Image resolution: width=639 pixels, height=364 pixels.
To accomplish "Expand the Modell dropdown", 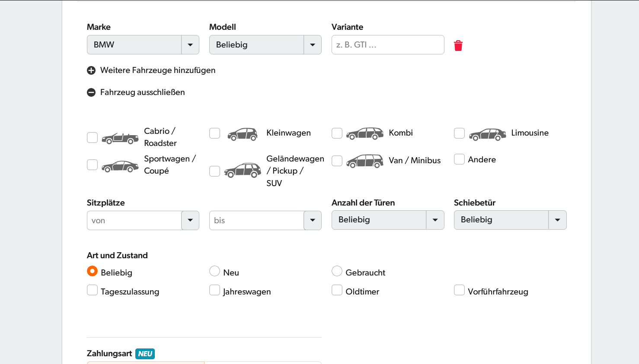I will point(265,45).
